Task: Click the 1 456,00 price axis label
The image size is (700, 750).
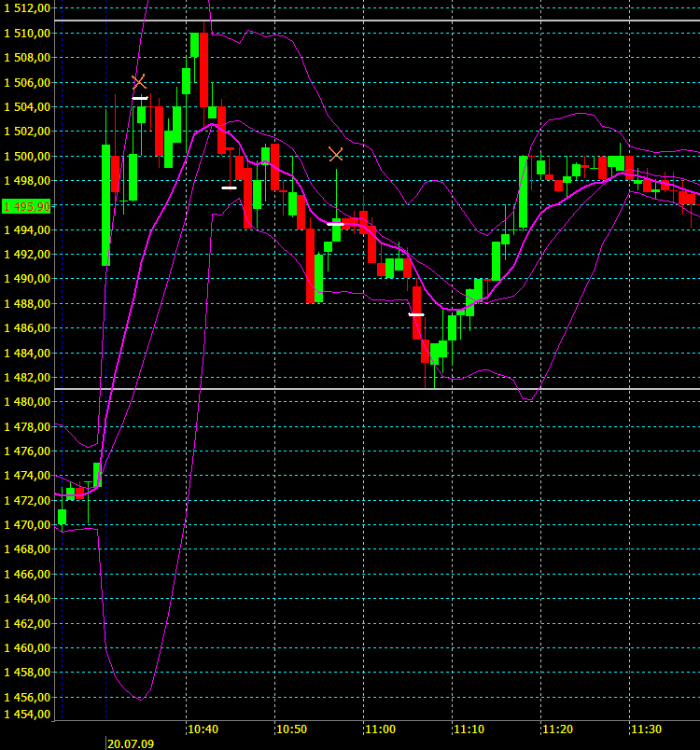Action: tap(27, 697)
